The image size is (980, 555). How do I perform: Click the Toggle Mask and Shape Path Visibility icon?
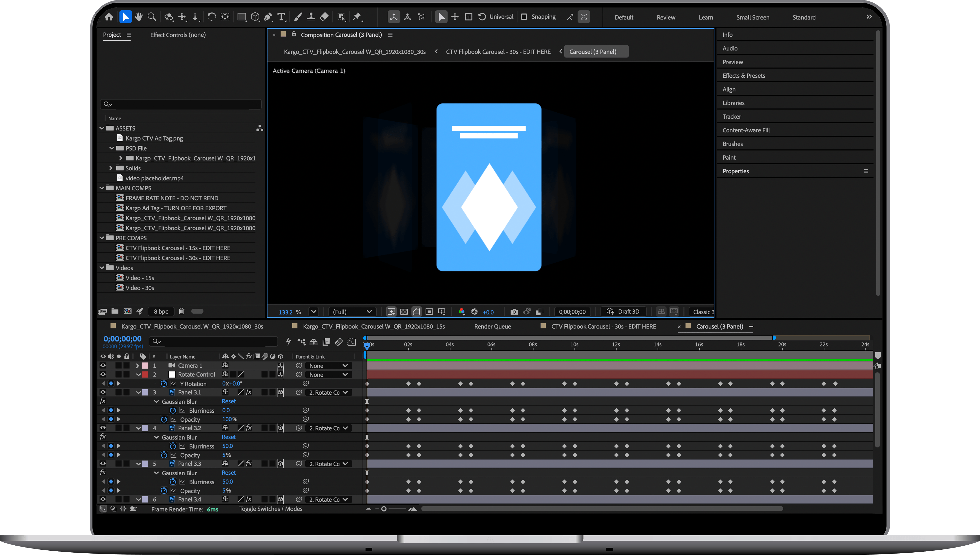pyautogui.click(x=417, y=312)
